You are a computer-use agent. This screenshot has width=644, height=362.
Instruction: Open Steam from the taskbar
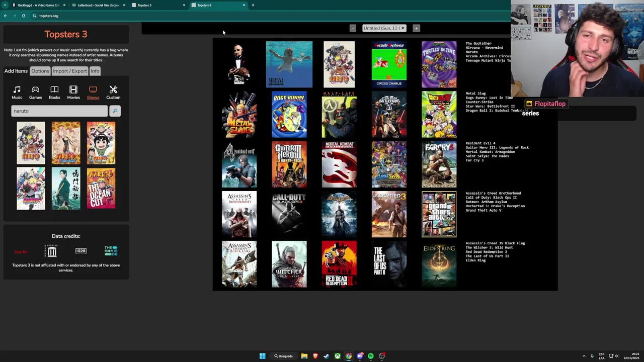pyautogui.click(x=327, y=356)
